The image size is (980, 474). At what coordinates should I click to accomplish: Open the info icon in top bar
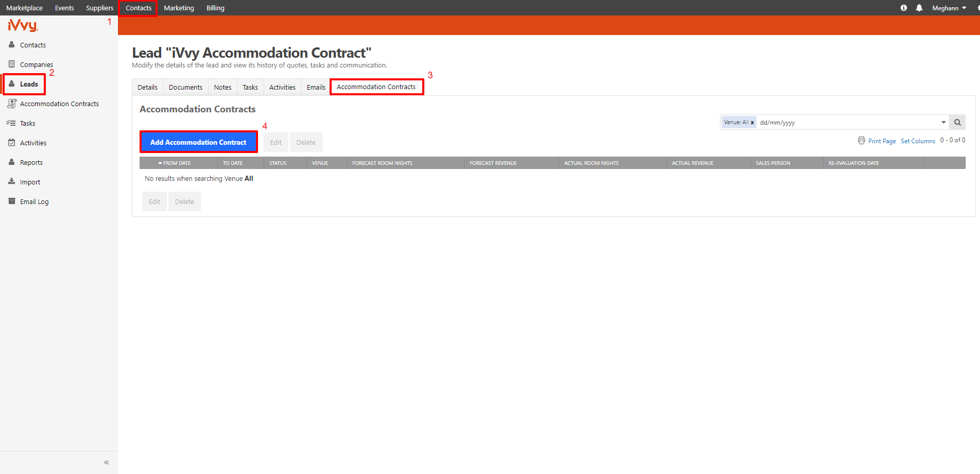click(x=904, y=8)
